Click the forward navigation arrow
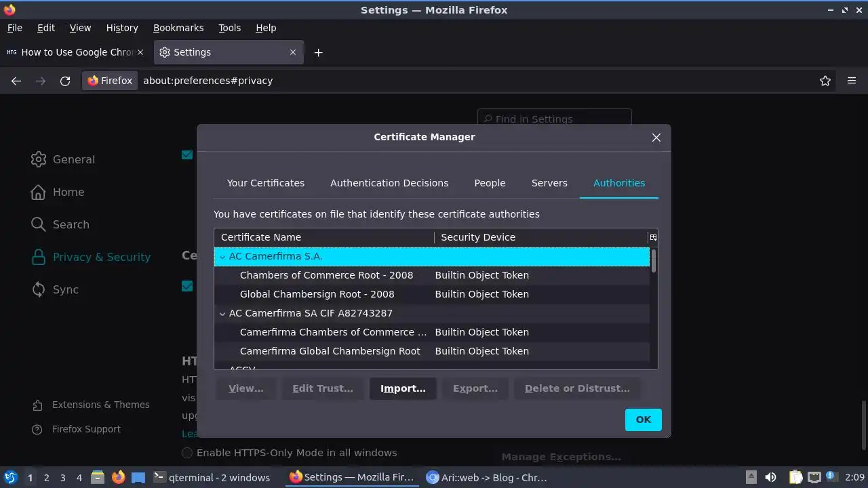868x488 pixels. (41, 81)
